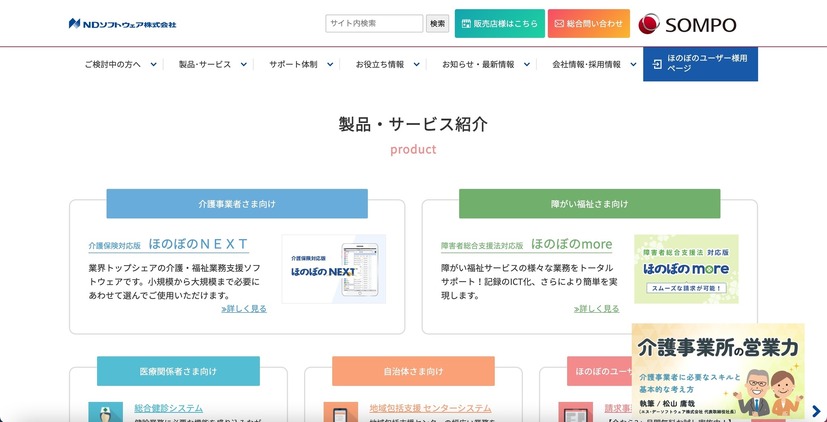Follow 詳しく見る link under ほのぼのNEXT
This screenshot has width=827, height=422.
pos(244,309)
